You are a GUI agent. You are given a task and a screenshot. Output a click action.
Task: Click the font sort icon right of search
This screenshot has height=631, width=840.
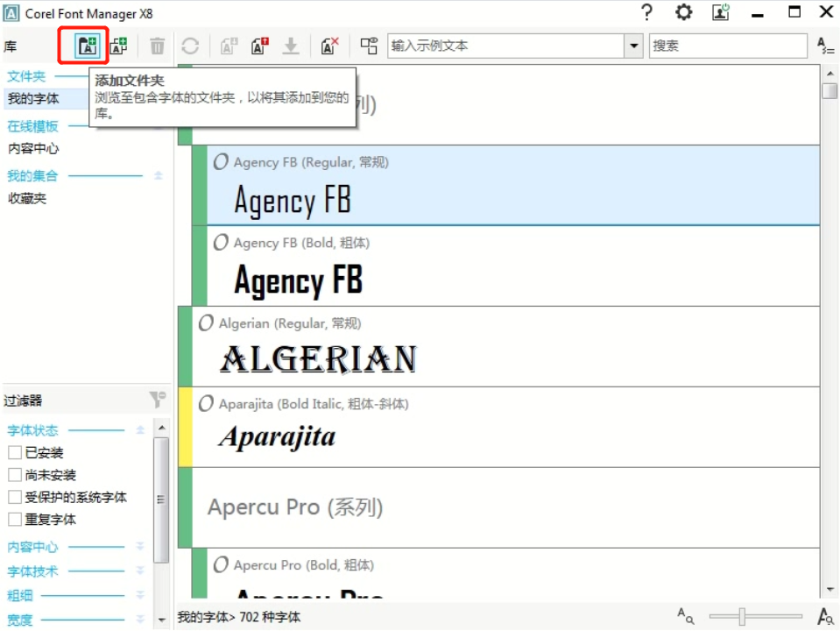point(825,46)
